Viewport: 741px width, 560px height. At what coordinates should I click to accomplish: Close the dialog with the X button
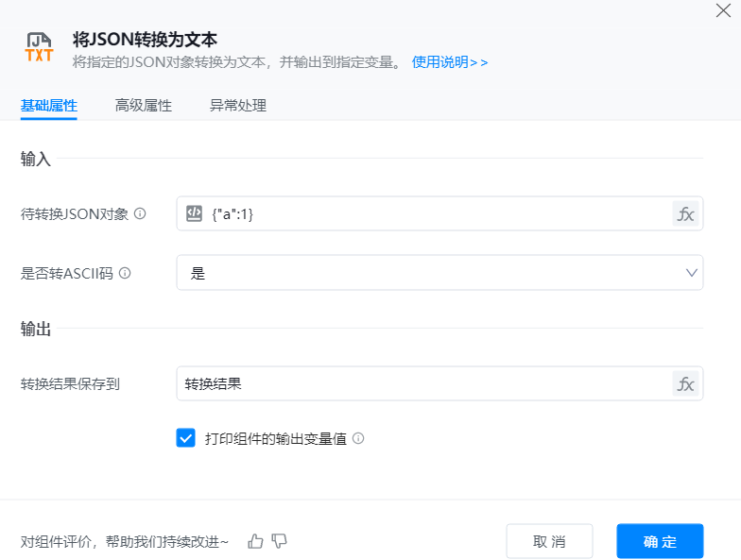[723, 10]
